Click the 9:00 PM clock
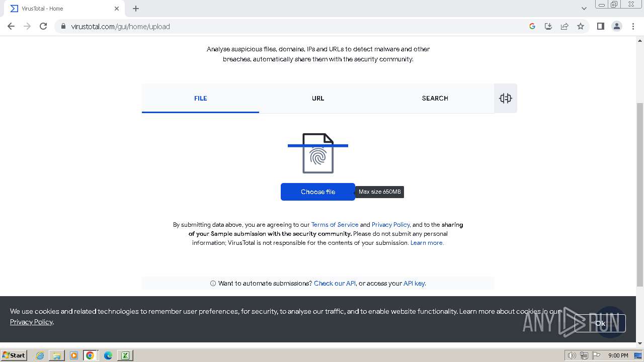 [x=618, y=355]
